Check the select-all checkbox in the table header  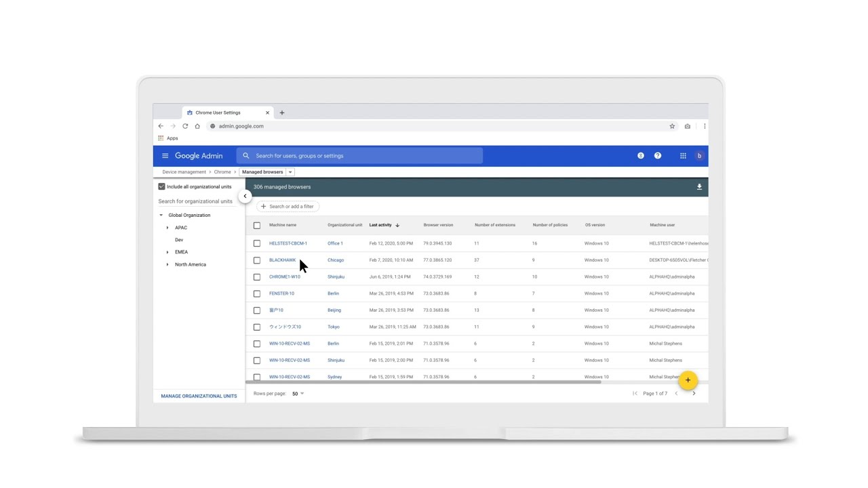(257, 225)
